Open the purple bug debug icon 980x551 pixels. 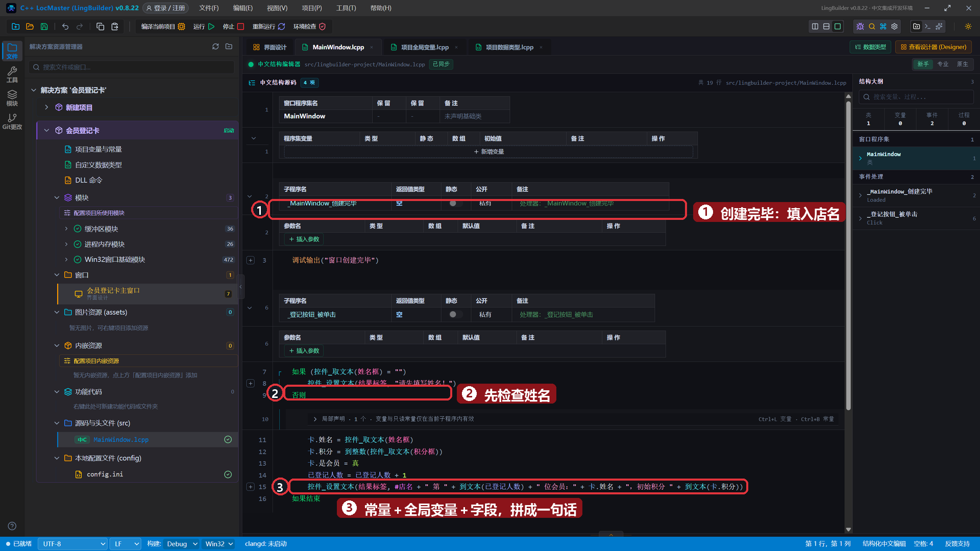click(x=860, y=27)
